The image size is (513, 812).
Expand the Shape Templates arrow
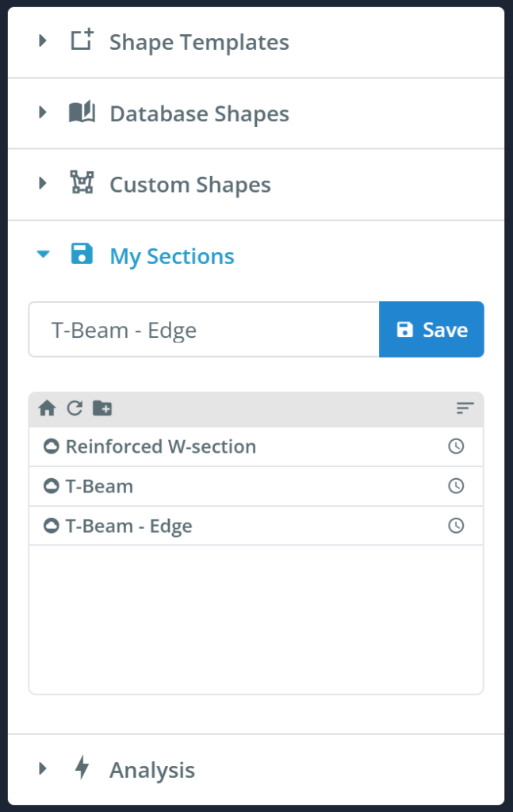coord(43,41)
